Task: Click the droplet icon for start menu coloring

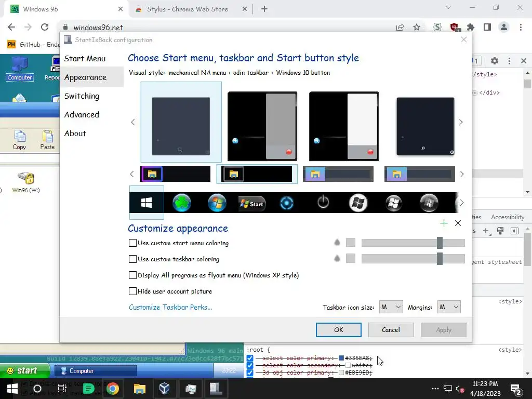Action: coord(337,242)
